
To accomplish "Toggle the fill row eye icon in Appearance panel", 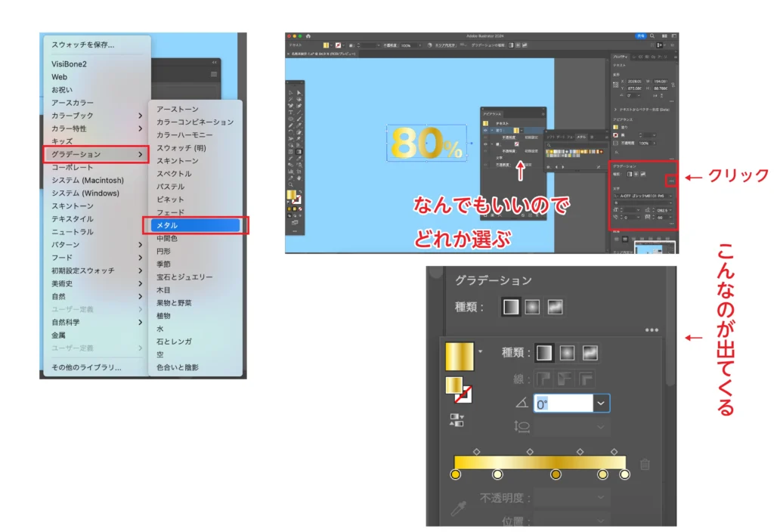I will pyautogui.click(x=487, y=130).
